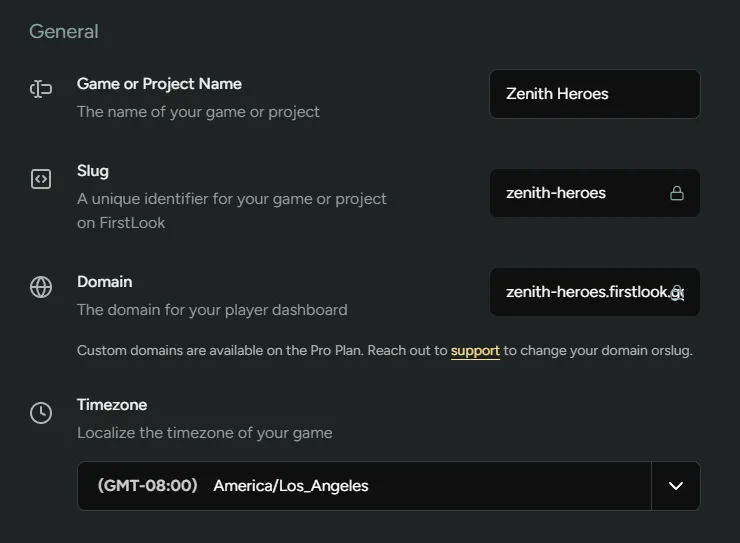Viewport: 740px width, 543px height.
Task: Click the zenith-heroes.firstlook domain field
Action: coord(585,292)
